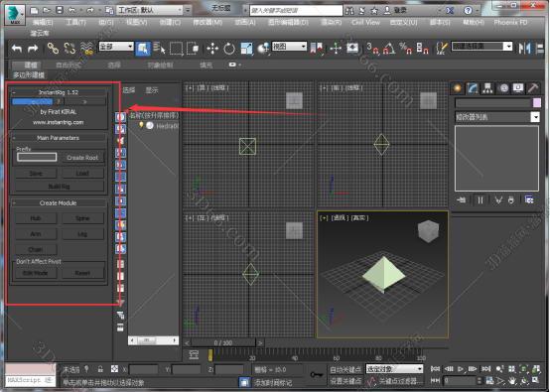Open the 选定对象 key filter dropdown
Screen dimensions: 550x392
pos(394,369)
